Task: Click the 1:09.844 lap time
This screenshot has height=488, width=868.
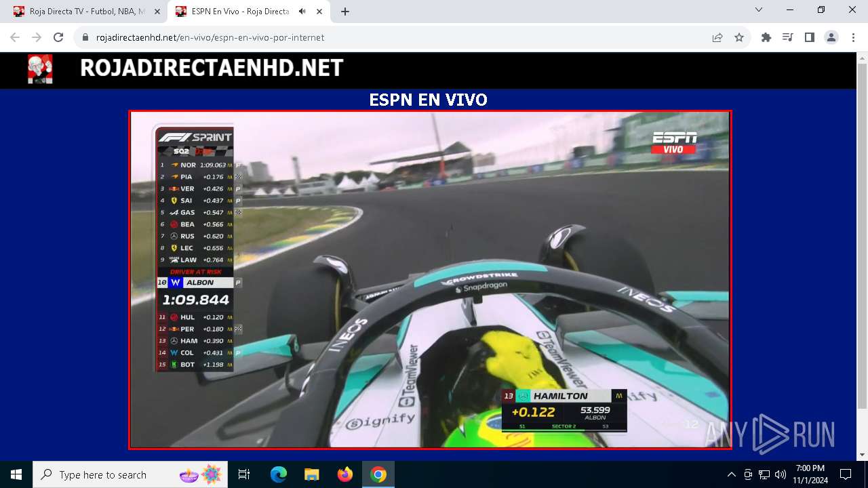Action: point(195,300)
